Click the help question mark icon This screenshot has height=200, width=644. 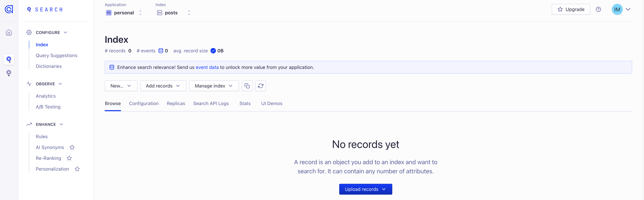[598, 9]
